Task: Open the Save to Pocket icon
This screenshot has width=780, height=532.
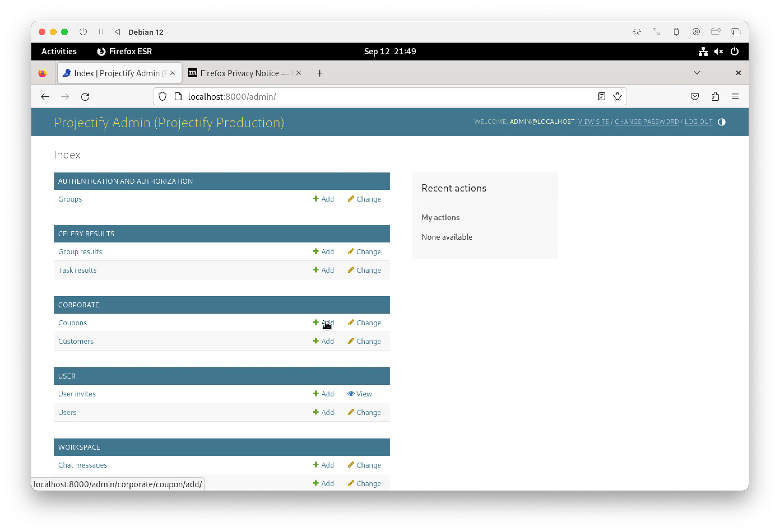Action: pyautogui.click(x=695, y=97)
